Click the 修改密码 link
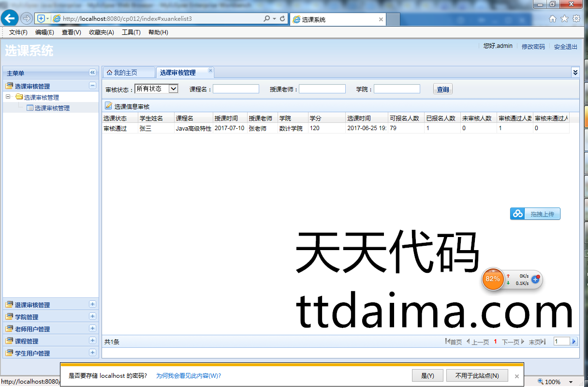 pos(533,47)
